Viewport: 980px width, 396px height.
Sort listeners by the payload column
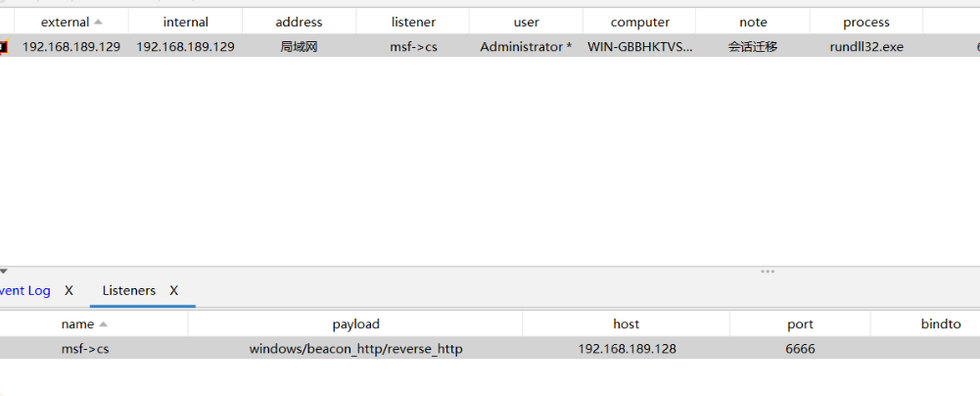pos(355,324)
